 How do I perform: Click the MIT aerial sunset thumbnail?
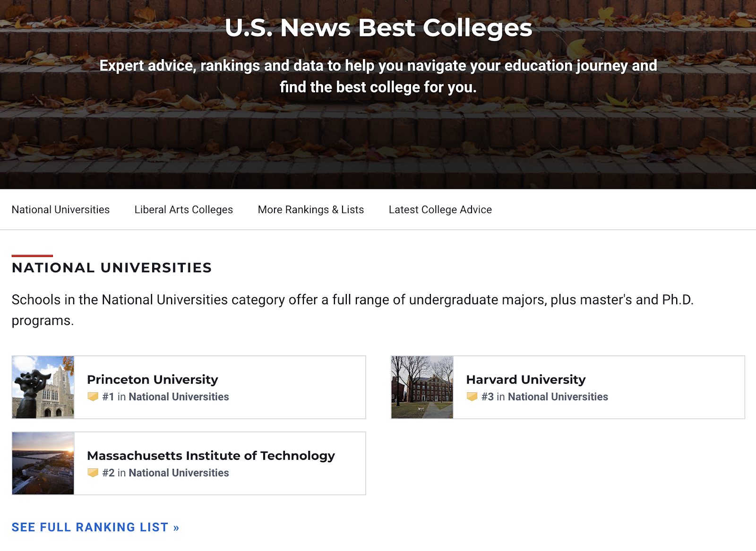(x=43, y=463)
